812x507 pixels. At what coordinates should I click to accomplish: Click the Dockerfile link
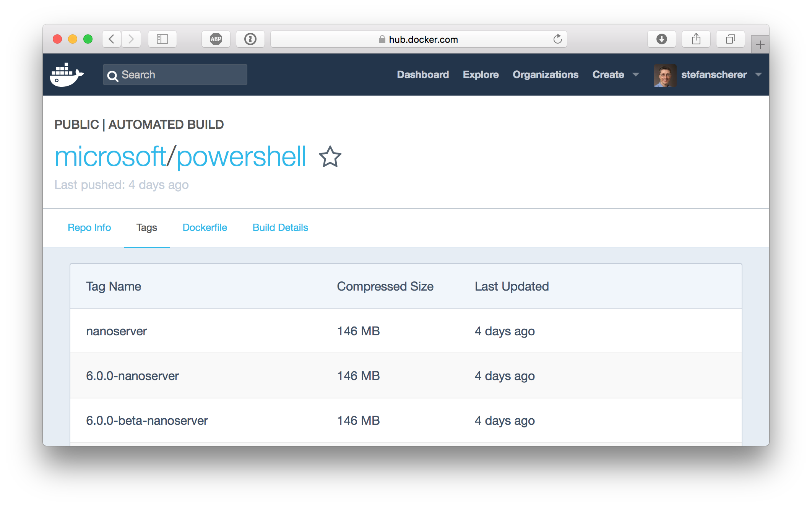point(205,228)
